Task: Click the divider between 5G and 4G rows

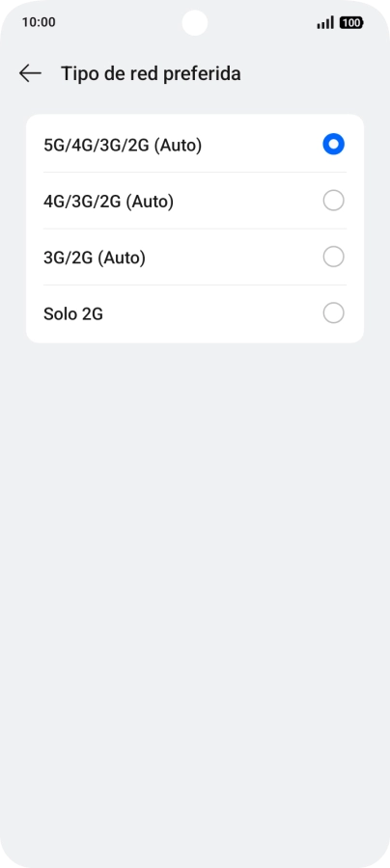Action: click(x=195, y=173)
